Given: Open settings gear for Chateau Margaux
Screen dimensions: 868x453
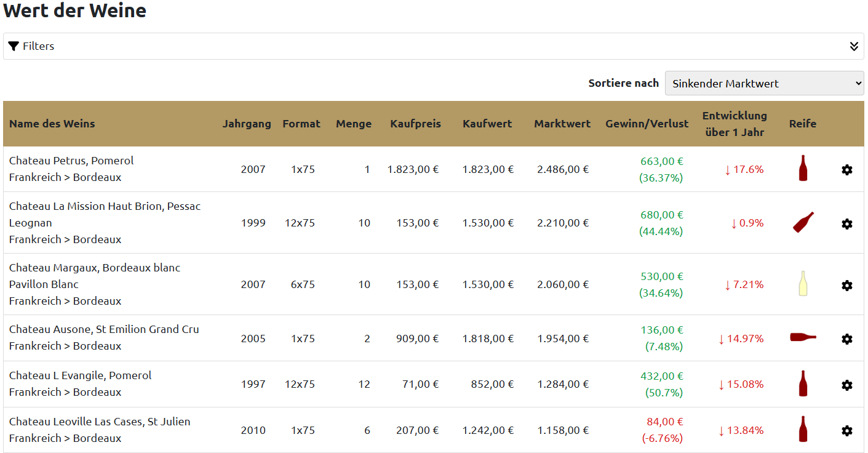Looking at the screenshot, I should tap(847, 286).
